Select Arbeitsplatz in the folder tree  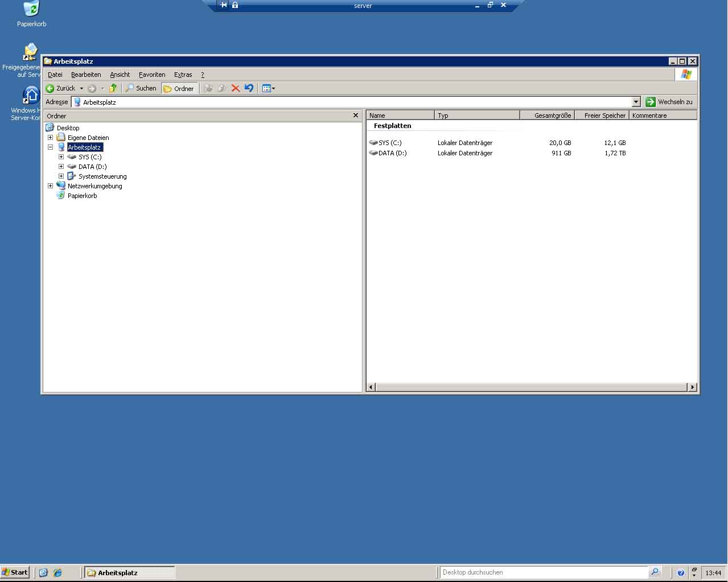(x=84, y=147)
